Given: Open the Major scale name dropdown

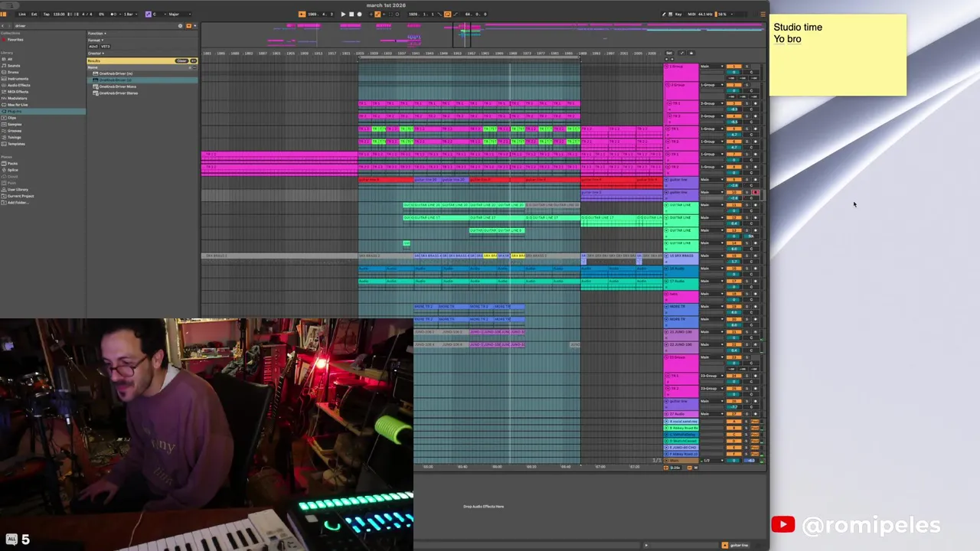Looking at the screenshot, I should [x=179, y=14].
